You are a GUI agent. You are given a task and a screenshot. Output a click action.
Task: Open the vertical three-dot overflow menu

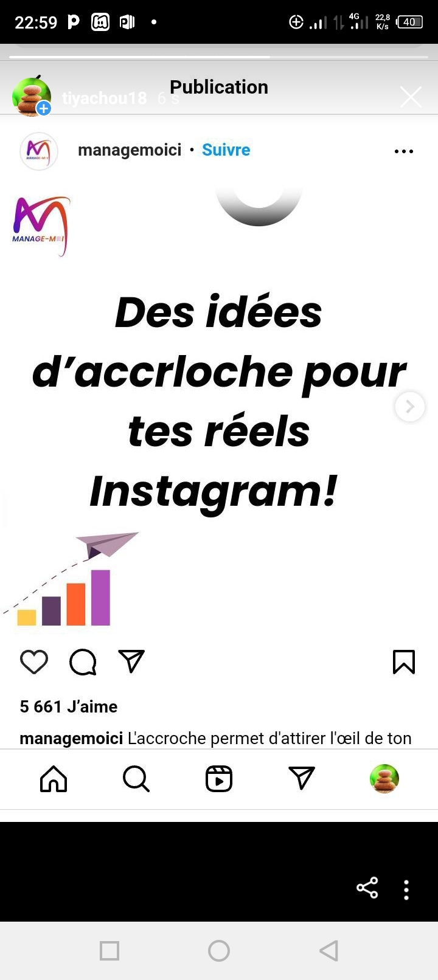point(406,889)
